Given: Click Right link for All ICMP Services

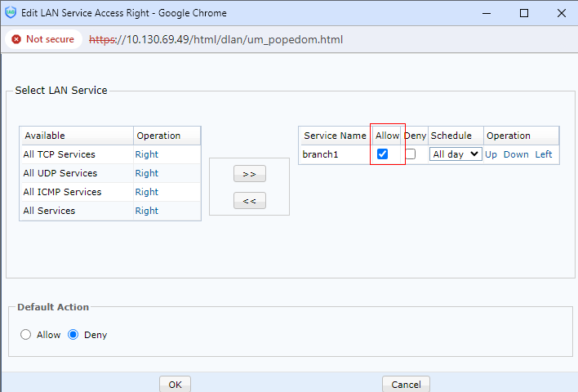Looking at the screenshot, I should click(x=147, y=192).
